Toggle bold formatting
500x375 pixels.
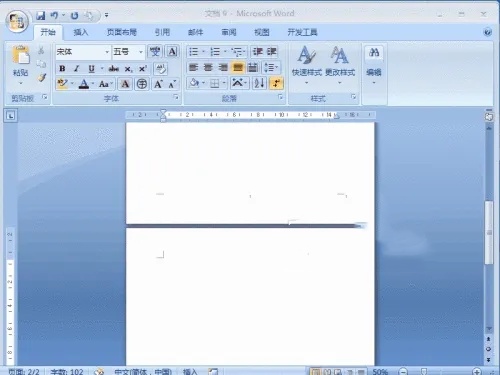click(x=62, y=69)
